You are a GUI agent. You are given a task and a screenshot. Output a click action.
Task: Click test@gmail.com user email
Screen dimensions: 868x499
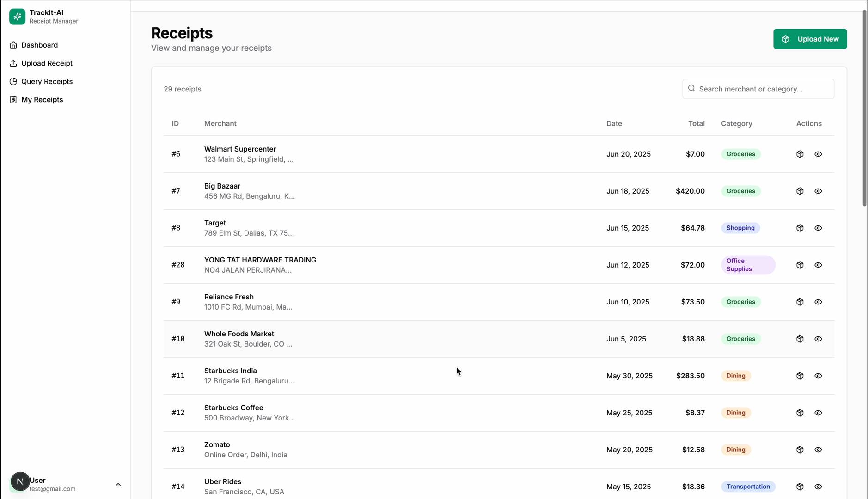(52, 489)
